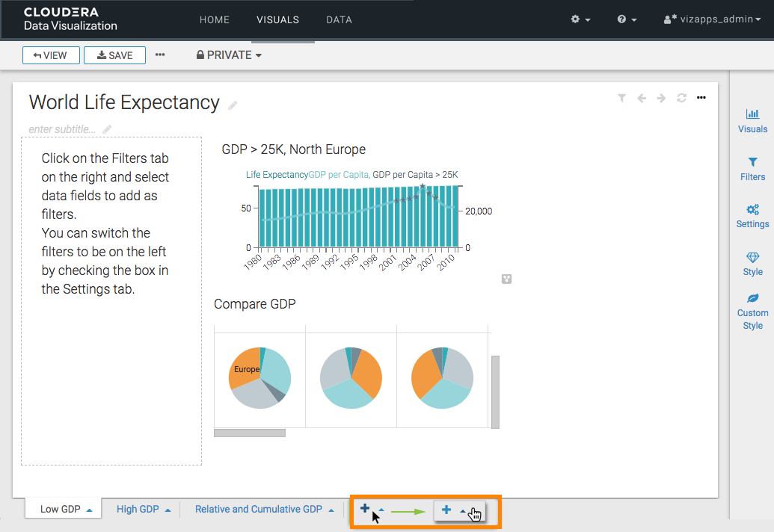Screen dimensions: 774x532
Task: Expand the PRIVATE visibility dropdown
Action: click(229, 55)
